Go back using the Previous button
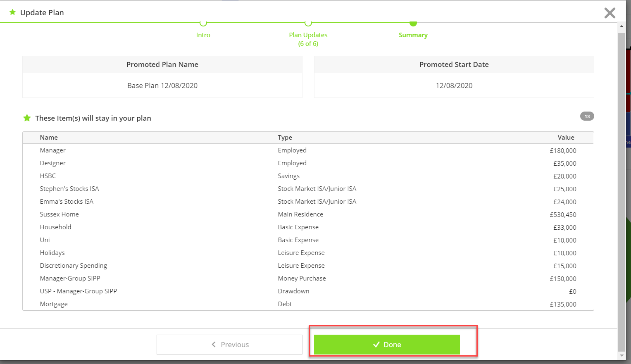Image resolution: width=631 pixels, height=364 pixels. [229, 344]
